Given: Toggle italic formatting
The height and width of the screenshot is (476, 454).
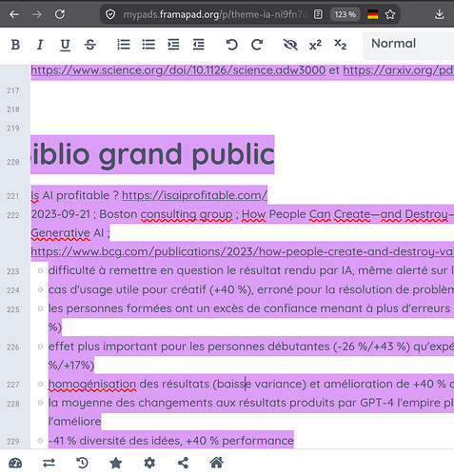Looking at the screenshot, I should tap(40, 45).
